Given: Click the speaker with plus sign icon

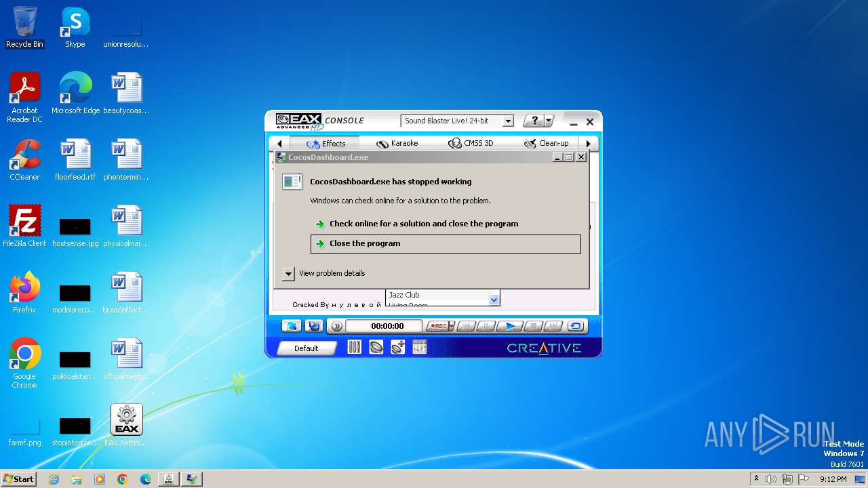Looking at the screenshot, I should click(x=398, y=348).
